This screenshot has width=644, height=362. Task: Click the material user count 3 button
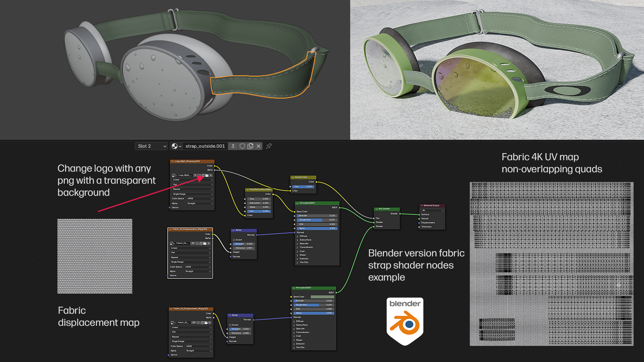pos(233,146)
